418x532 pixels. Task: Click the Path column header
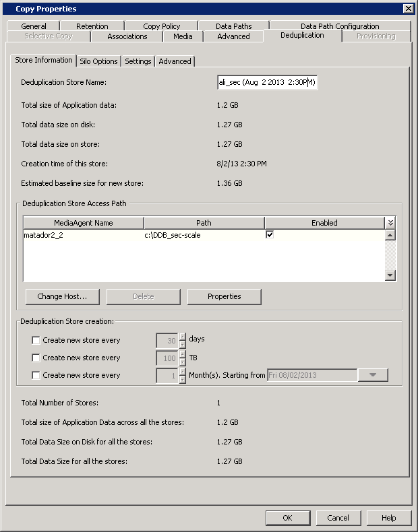[204, 223]
